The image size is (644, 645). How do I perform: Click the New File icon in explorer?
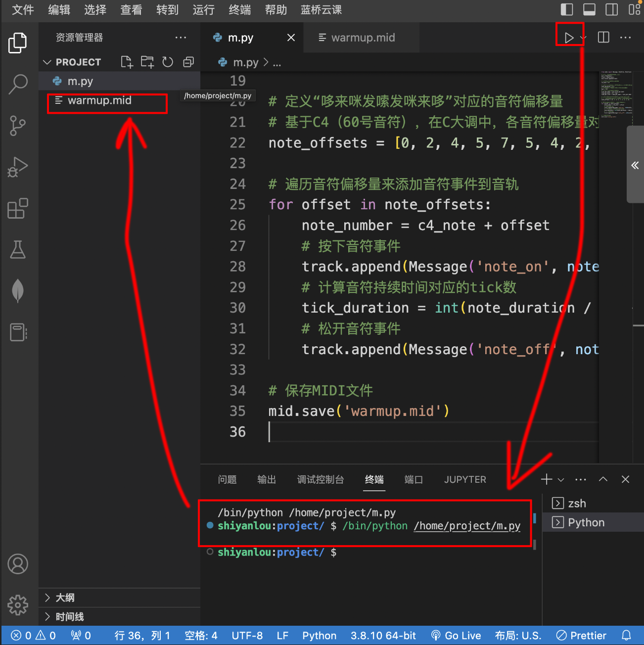click(127, 62)
